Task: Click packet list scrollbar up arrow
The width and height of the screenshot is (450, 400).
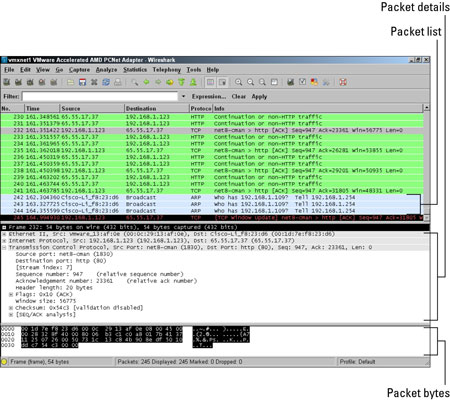Action: click(x=426, y=108)
